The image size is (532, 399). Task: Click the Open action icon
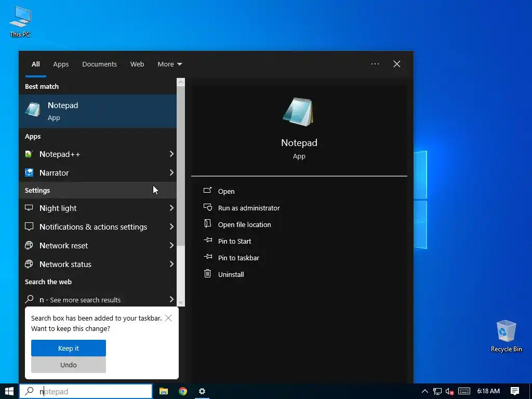pos(207,190)
